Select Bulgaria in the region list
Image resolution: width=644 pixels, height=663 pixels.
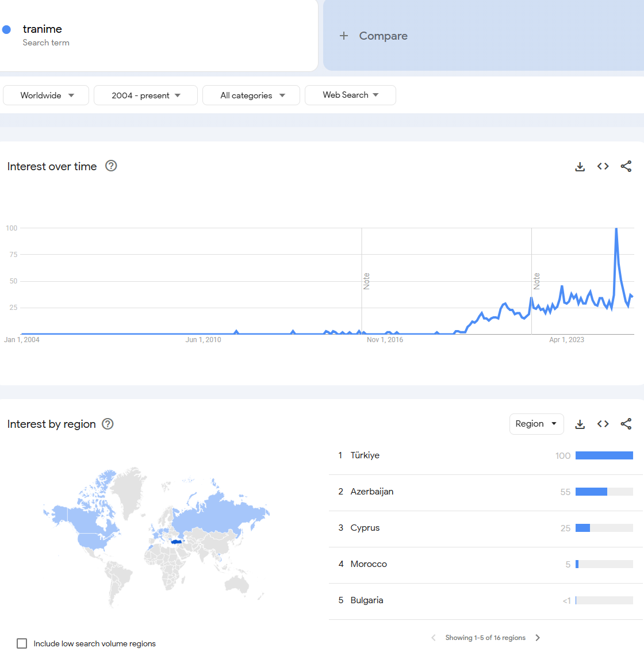click(x=485, y=601)
